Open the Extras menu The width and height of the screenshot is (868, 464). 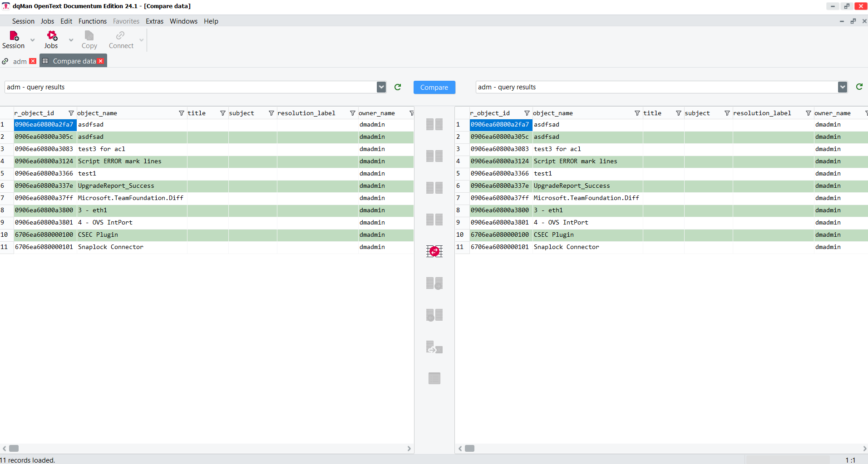click(154, 21)
